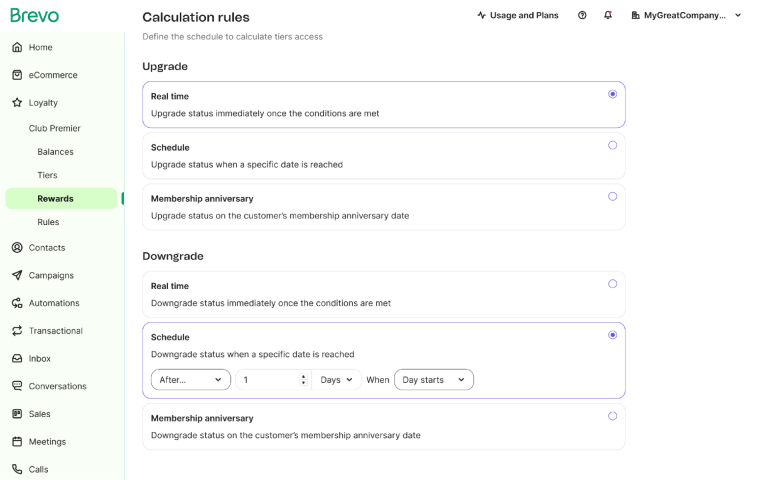
Task: Open the help question mark icon
Action: click(582, 15)
